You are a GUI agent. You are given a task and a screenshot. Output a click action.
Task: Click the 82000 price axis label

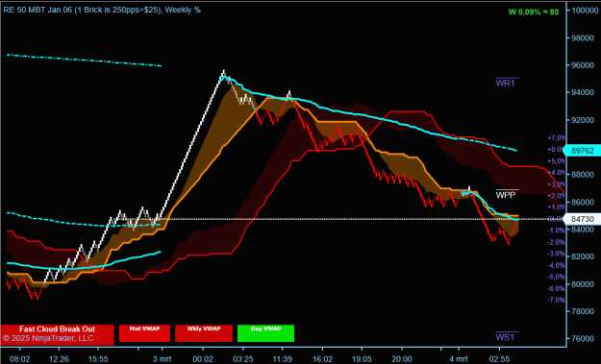pyautogui.click(x=583, y=256)
